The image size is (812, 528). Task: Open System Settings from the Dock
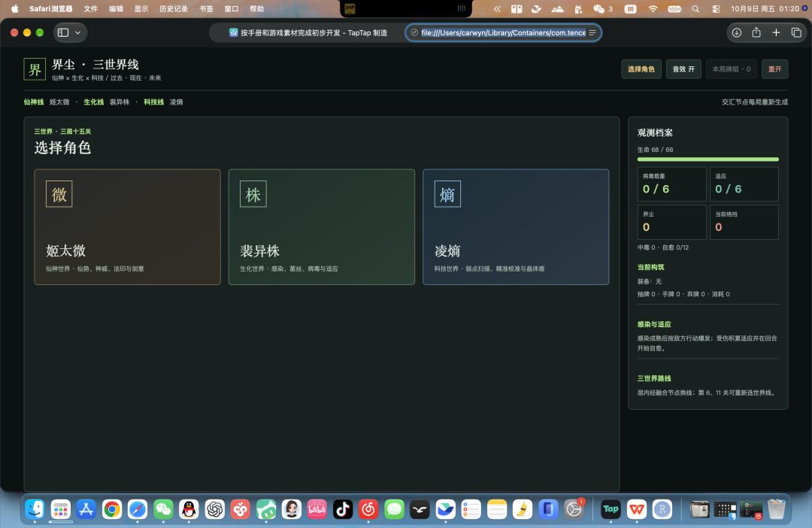(574, 509)
